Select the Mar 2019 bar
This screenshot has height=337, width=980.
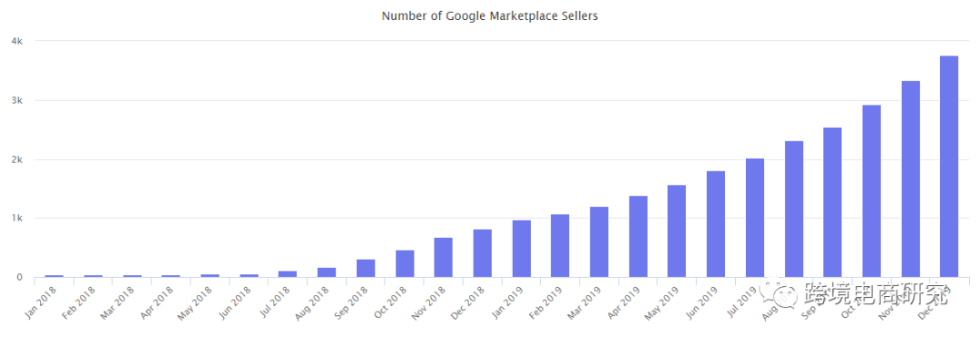[x=599, y=242]
